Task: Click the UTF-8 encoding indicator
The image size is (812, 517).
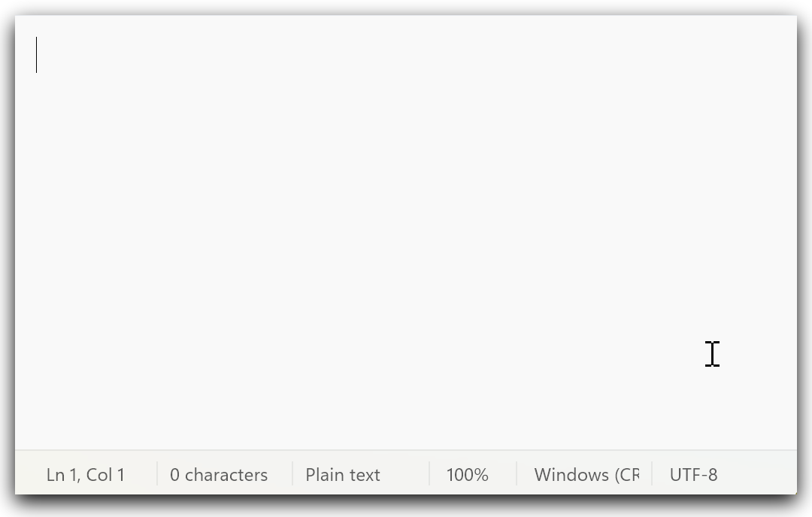Action: click(x=693, y=475)
